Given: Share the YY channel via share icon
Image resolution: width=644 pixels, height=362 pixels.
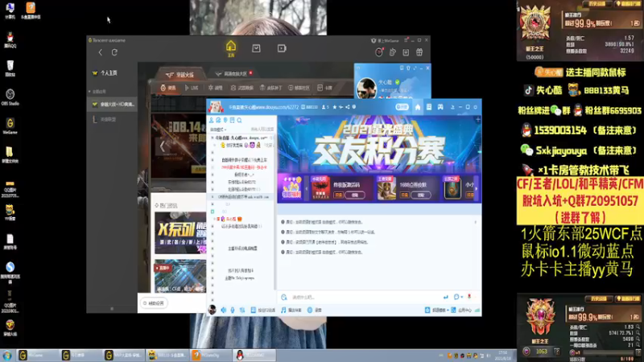Looking at the screenshot, I should point(348,107).
